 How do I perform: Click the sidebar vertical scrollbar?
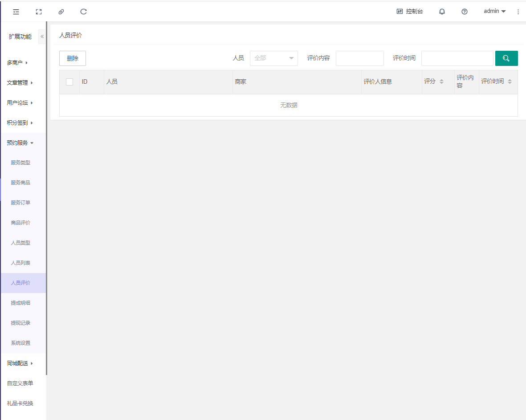47,198
